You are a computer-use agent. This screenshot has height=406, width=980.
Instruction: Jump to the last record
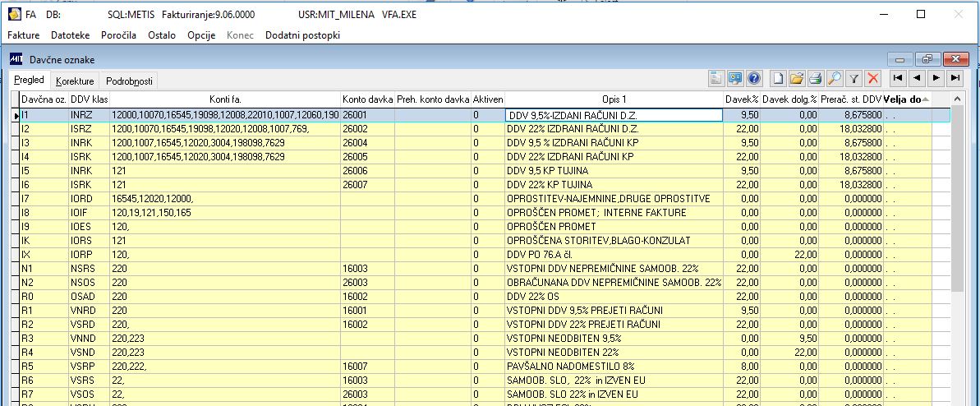(x=955, y=78)
